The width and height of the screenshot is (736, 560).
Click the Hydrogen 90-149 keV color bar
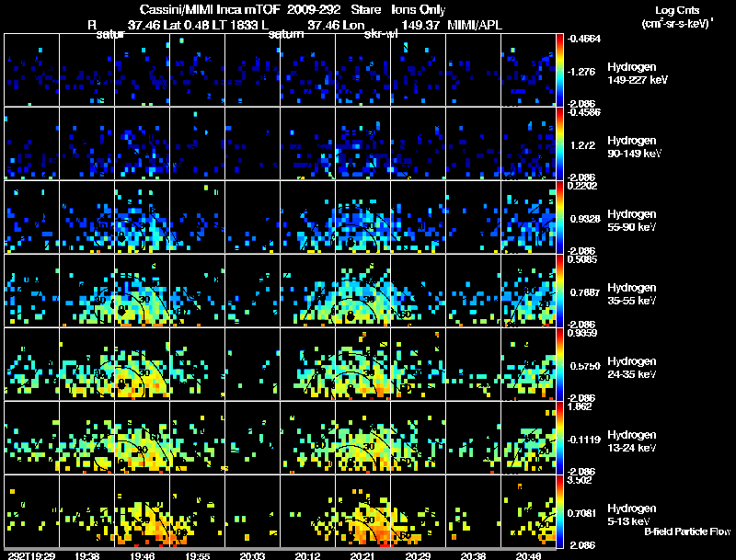(x=559, y=143)
